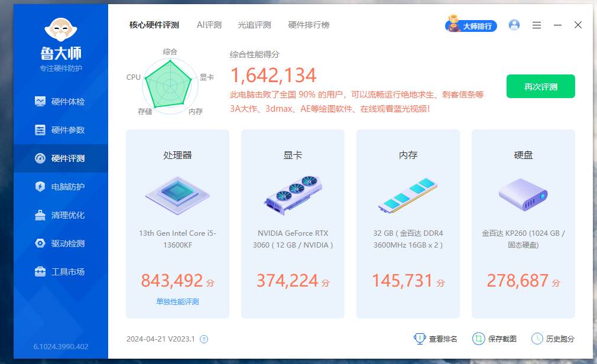Viewport: 597px width, 364px height.
Task: Click the 历史跑分 clock icon
Action: pos(537,339)
